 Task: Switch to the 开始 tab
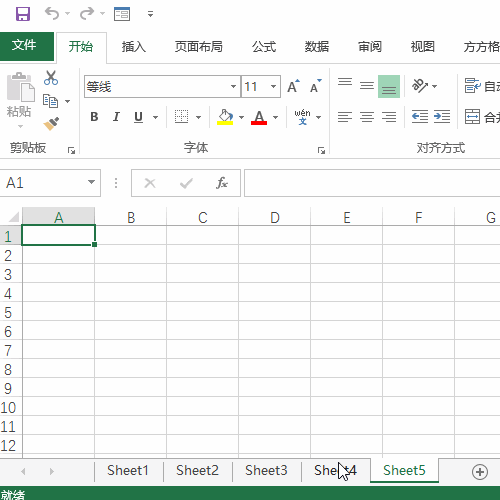point(81,46)
